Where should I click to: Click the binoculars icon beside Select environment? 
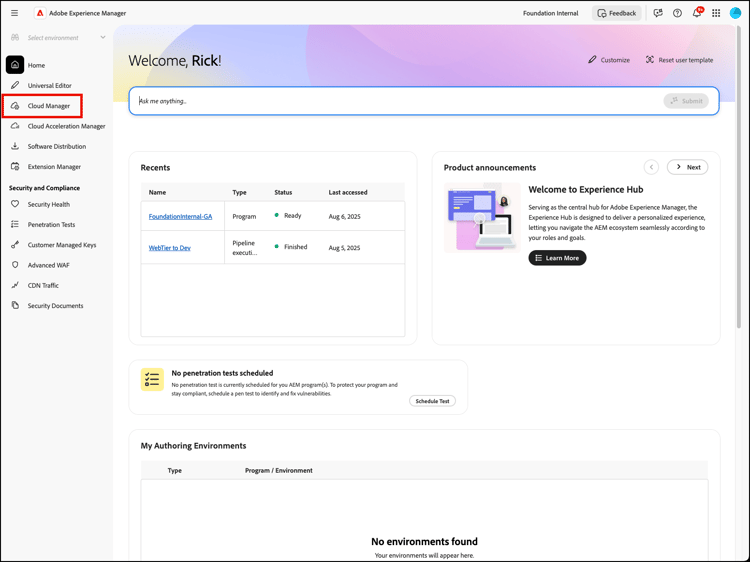tap(15, 37)
